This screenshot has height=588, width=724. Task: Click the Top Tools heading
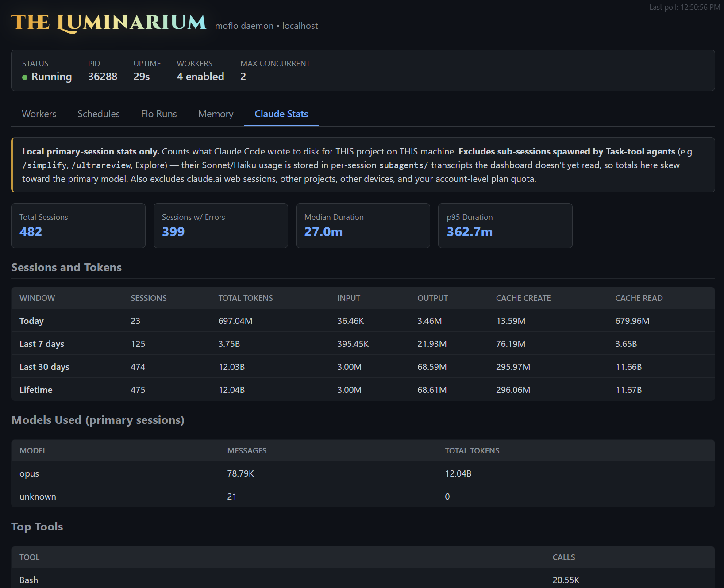tap(37, 527)
